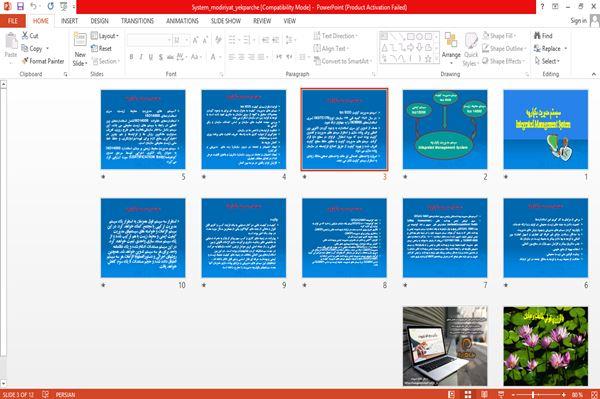Switch to SLIDE SHOW tab
Viewport: 600px width, 399px height.
tap(226, 21)
